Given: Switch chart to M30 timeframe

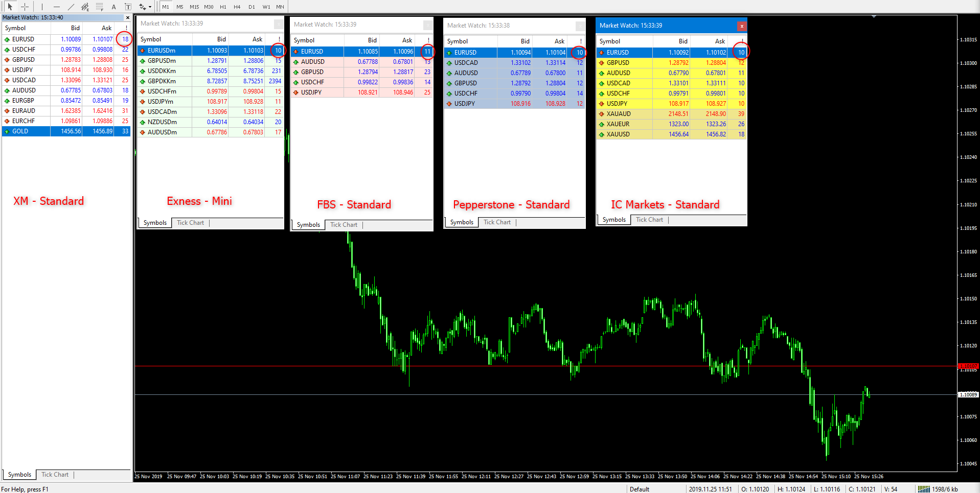Looking at the screenshot, I should [x=209, y=7].
